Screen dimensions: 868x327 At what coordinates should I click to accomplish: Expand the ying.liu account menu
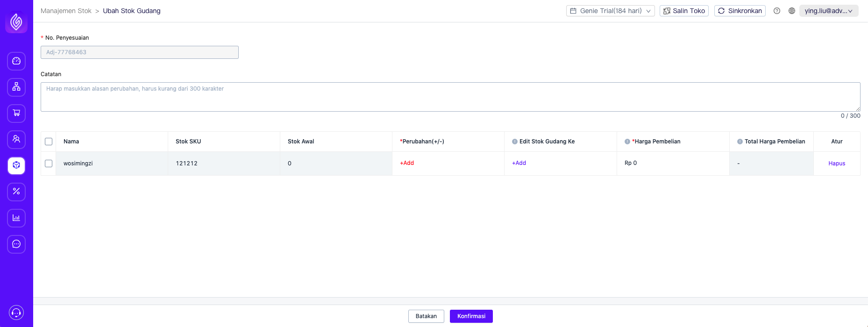829,11
